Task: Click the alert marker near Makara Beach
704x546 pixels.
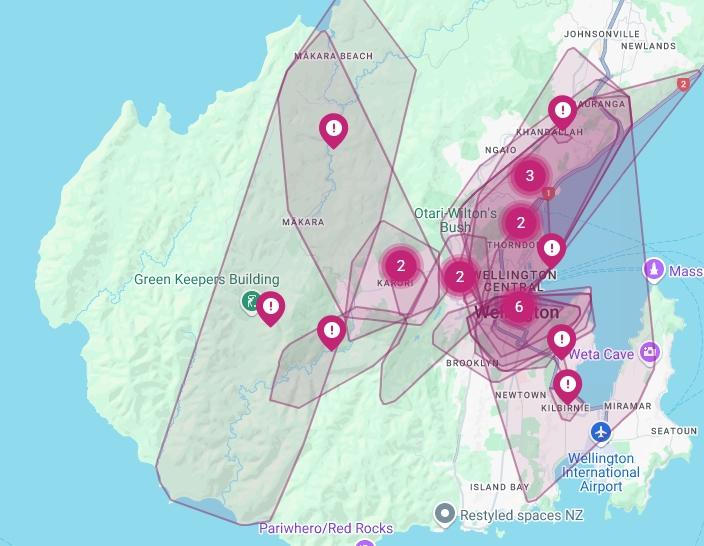Action: (333, 128)
